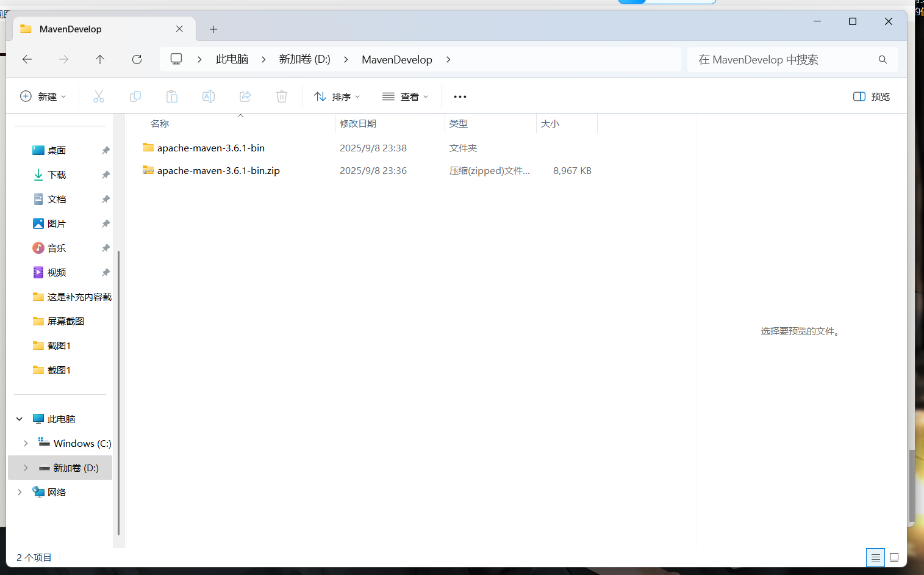The image size is (924, 575).
Task: Expand the 新加卷 (D:) tree node
Action: click(26, 468)
